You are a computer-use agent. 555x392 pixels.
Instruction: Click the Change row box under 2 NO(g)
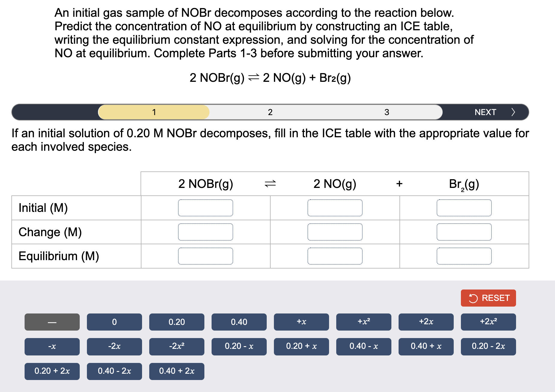tap(335, 231)
